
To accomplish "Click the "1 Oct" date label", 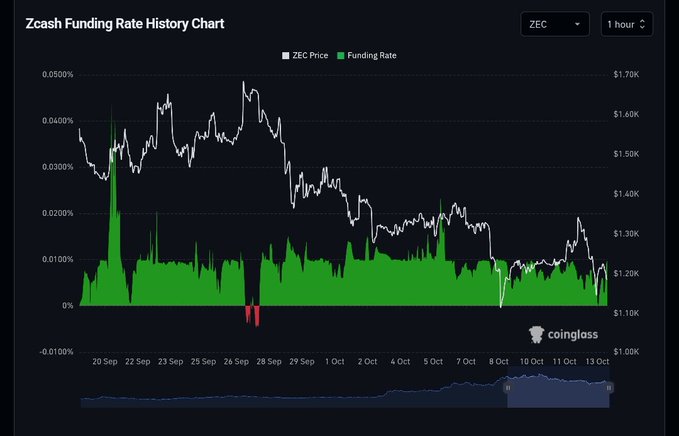I will pos(335,362).
